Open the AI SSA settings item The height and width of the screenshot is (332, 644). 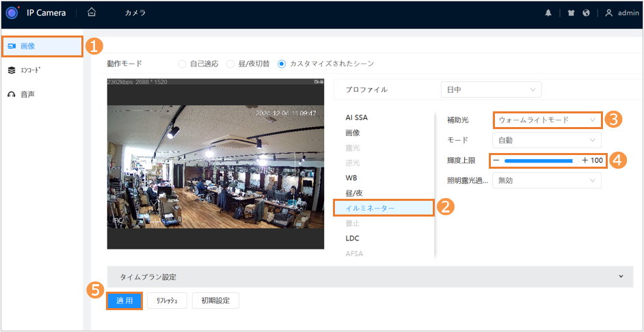(356, 117)
